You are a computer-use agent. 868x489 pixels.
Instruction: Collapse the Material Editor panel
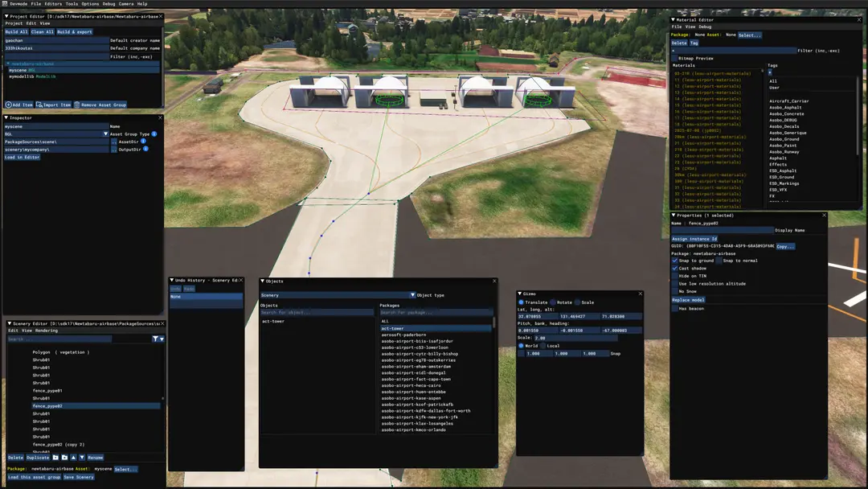tap(674, 20)
